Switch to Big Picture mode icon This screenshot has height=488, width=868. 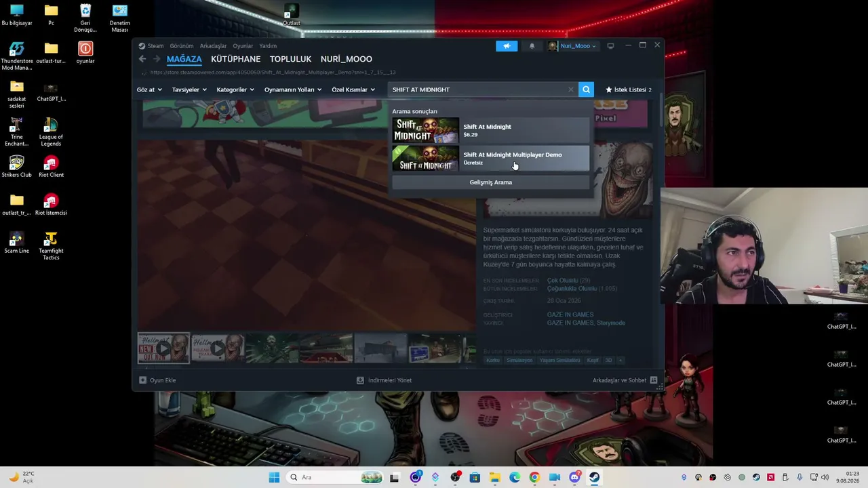(610, 46)
